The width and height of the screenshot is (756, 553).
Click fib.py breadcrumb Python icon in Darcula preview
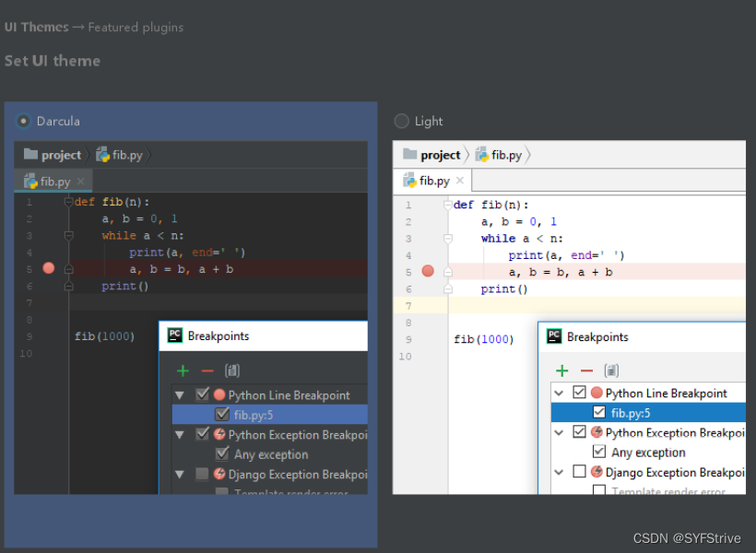(102, 155)
